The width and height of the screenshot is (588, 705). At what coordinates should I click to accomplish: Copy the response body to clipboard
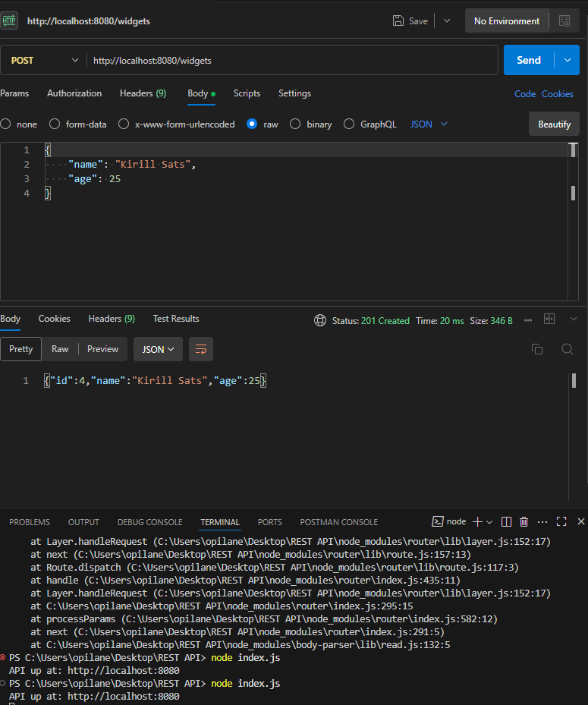tap(537, 349)
